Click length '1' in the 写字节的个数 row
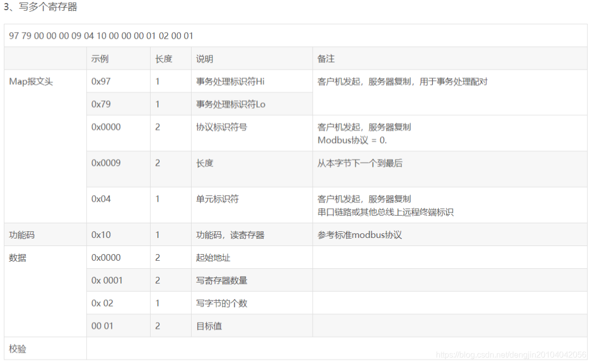The image size is (591, 364). [158, 303]
